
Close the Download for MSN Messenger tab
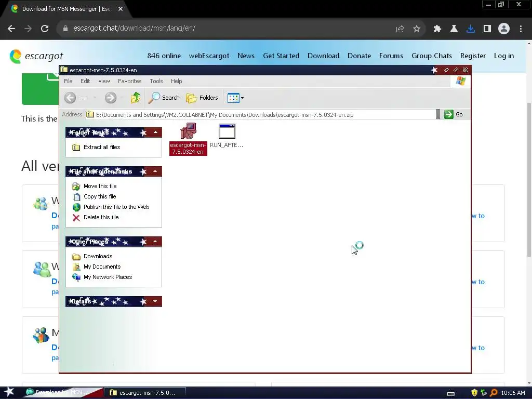click(121, 9)
